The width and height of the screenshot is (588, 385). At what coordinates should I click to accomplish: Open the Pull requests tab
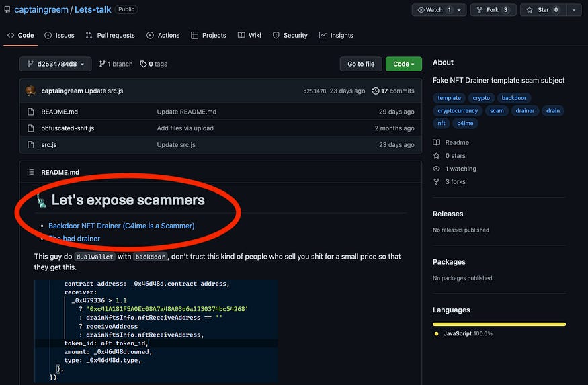110,35
